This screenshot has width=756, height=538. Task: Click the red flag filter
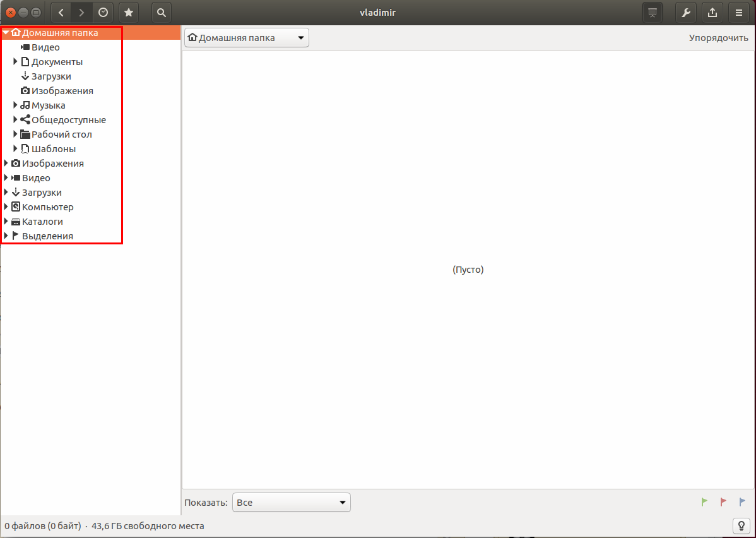[723, 502]
